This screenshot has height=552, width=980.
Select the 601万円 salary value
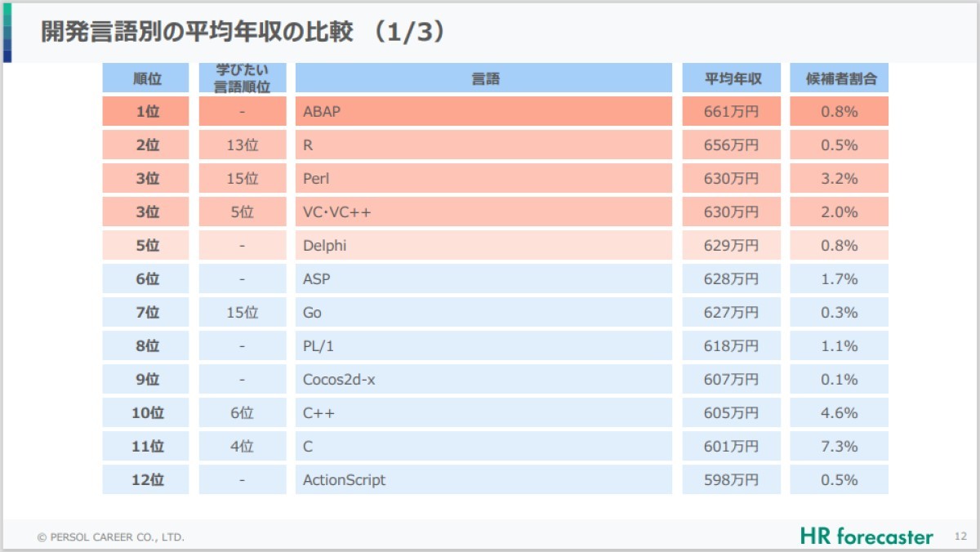pos(732,446)
